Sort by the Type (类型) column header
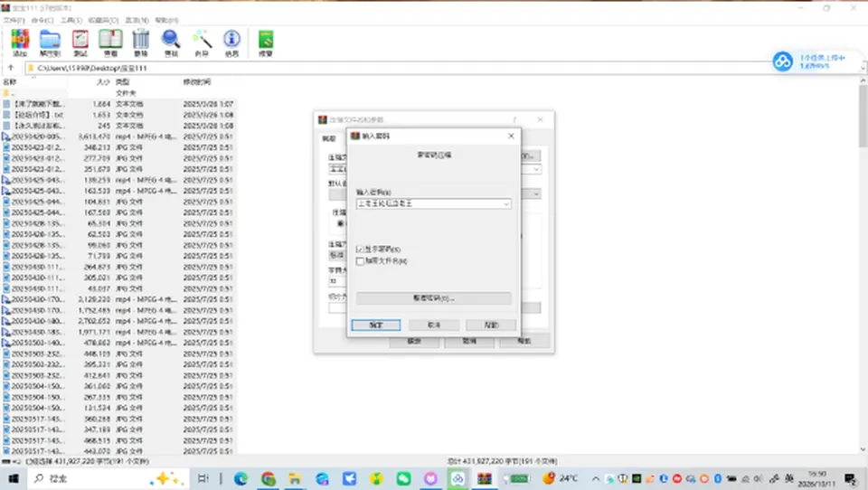Image resolution: width=868 pixels, height=490 pixels. pos(146,82)
